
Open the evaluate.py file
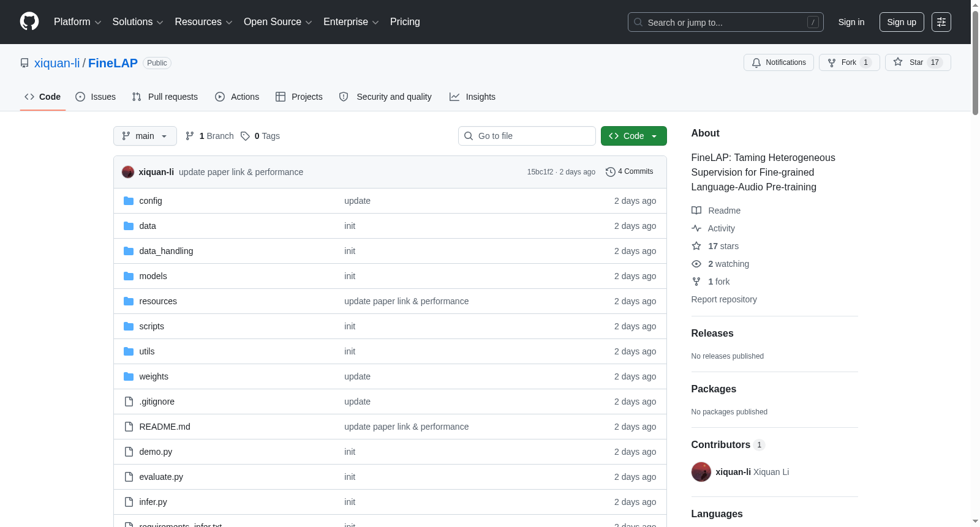click(161, 477)
